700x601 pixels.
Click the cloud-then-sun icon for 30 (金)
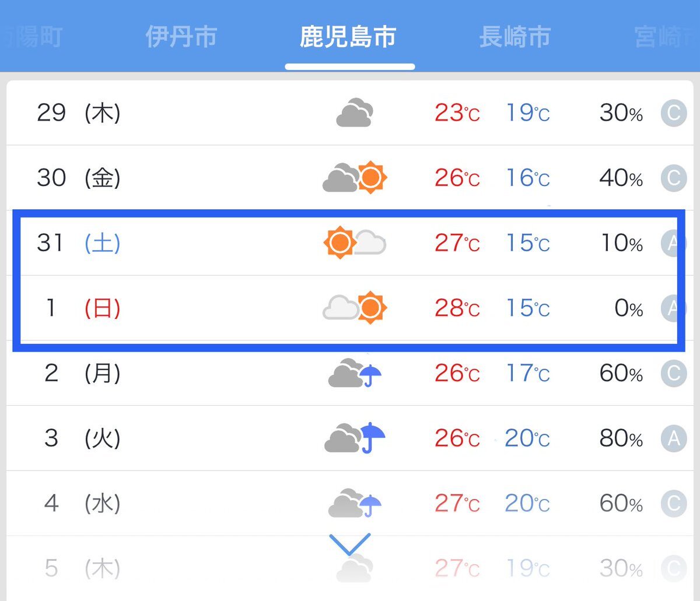click(355, 177)
